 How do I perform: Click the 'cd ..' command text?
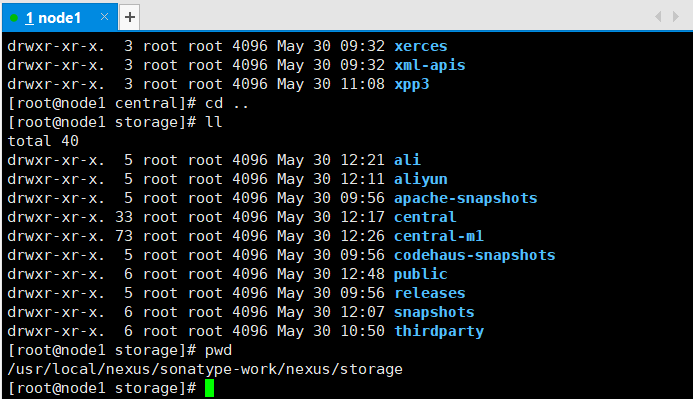227,103
